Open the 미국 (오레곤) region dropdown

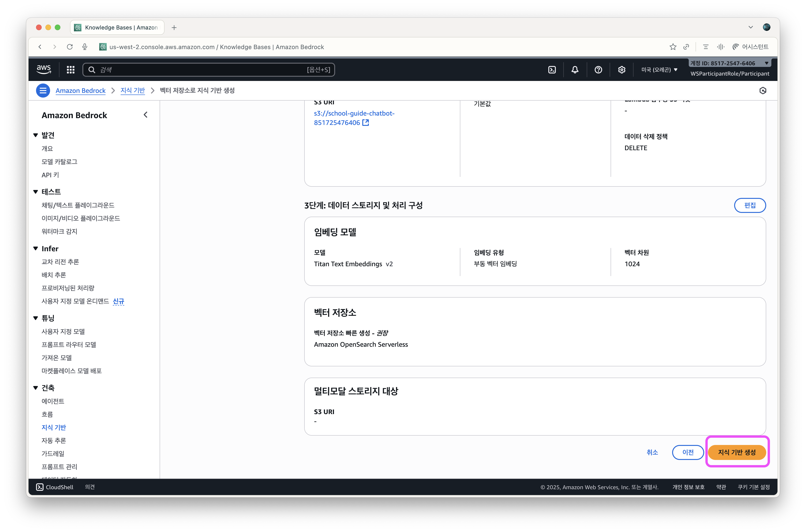659,69
